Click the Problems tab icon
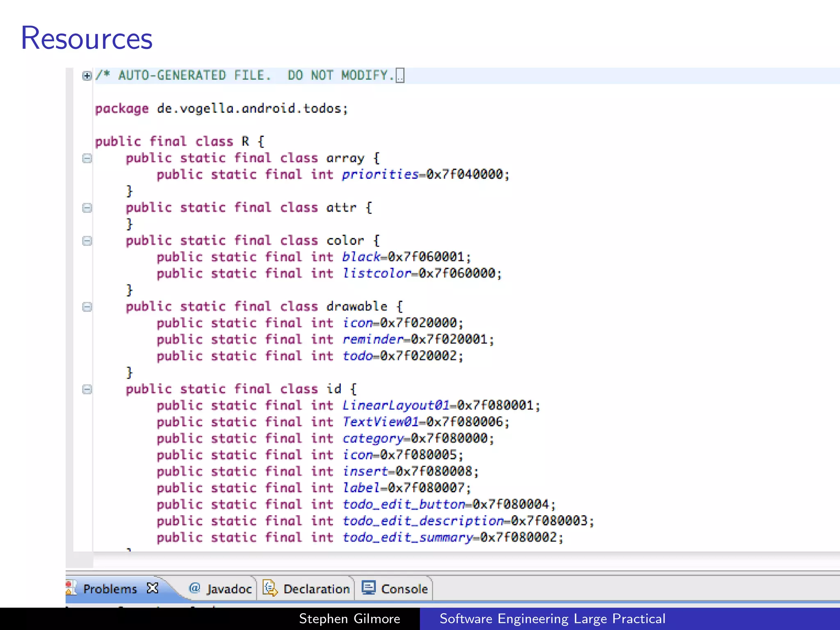840x630 pixels. tap(71, 588)
